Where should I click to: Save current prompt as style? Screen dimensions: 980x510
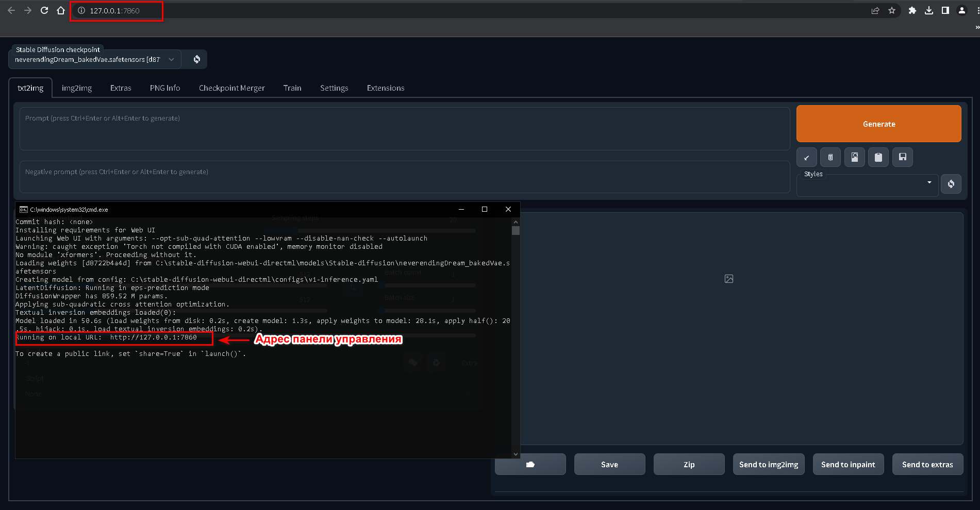coord(903,157)
